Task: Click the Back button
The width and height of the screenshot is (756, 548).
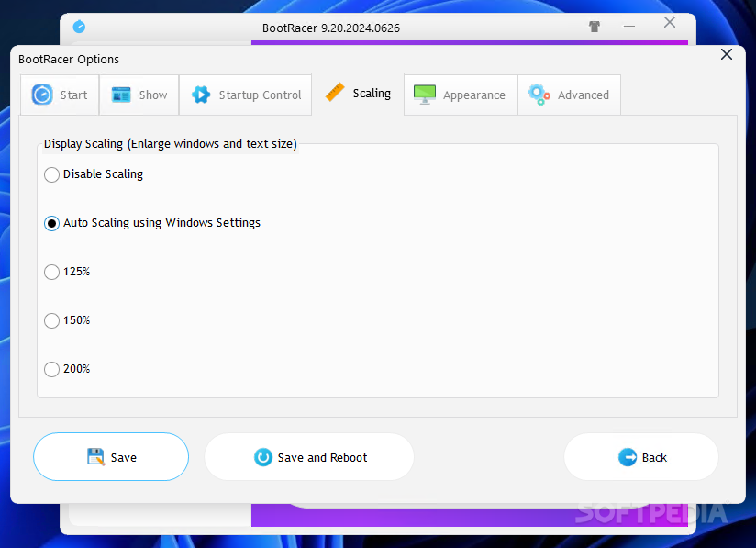Action: click(641, 457)
